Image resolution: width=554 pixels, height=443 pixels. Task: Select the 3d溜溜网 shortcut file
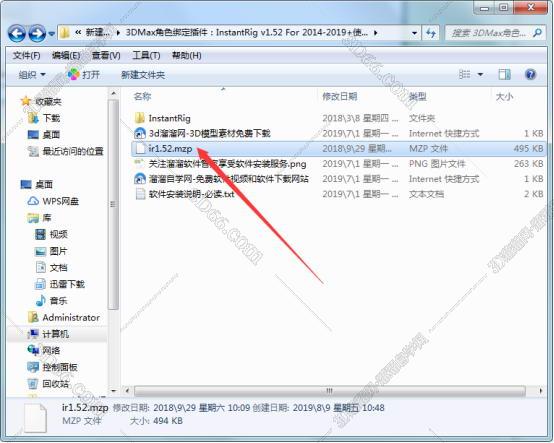[202, 133]
